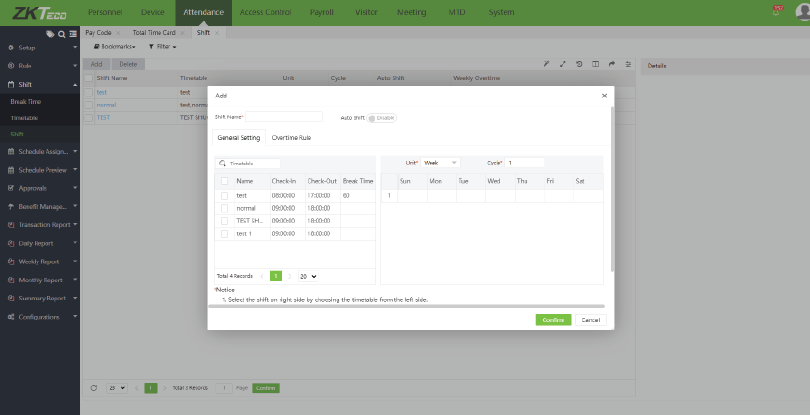Collapse sidebar using the menu list icon

click(x=72, y=34)
